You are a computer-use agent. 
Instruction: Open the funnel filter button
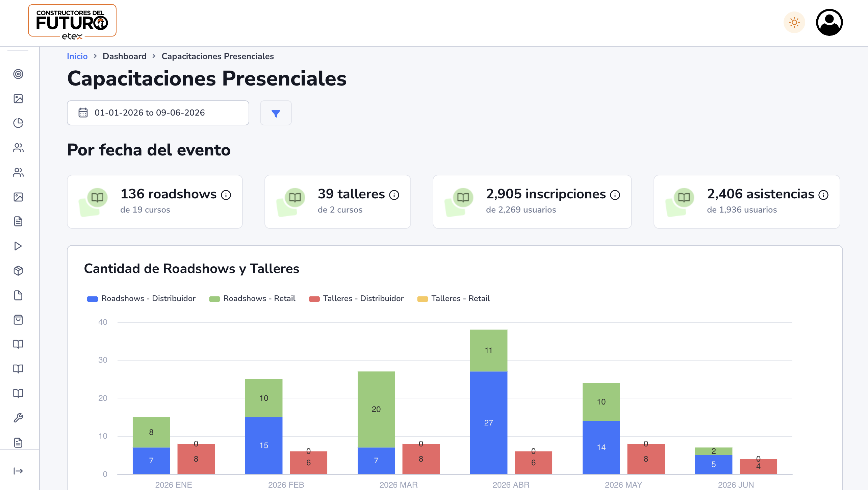click(x=276, y=113)
